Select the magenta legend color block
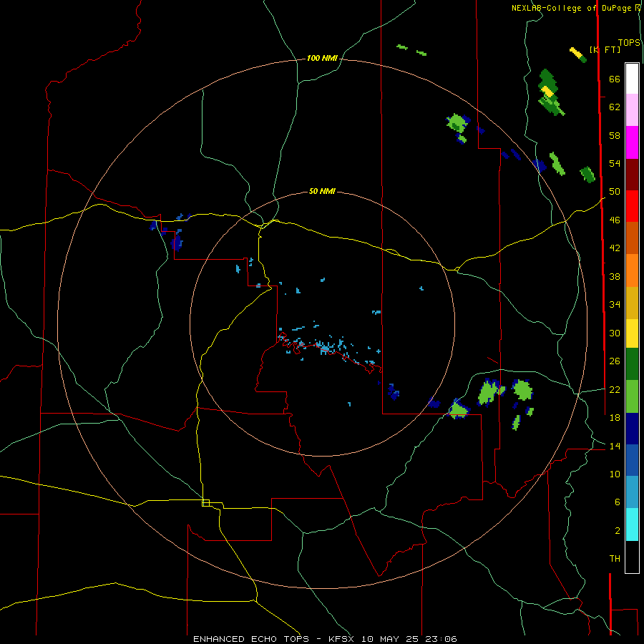 coord(632,142)
